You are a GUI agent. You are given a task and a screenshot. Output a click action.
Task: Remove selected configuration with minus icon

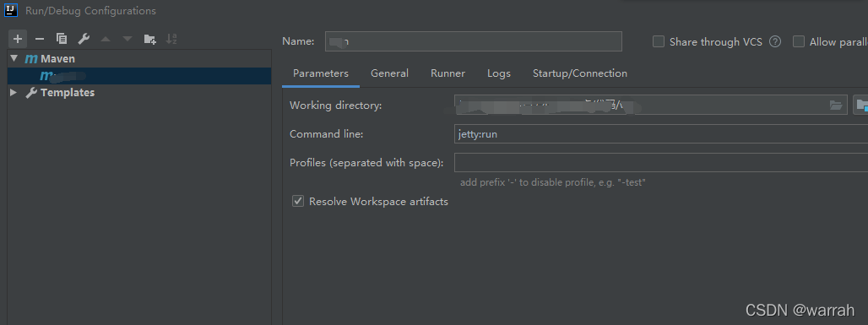click(x=40, y=39)
